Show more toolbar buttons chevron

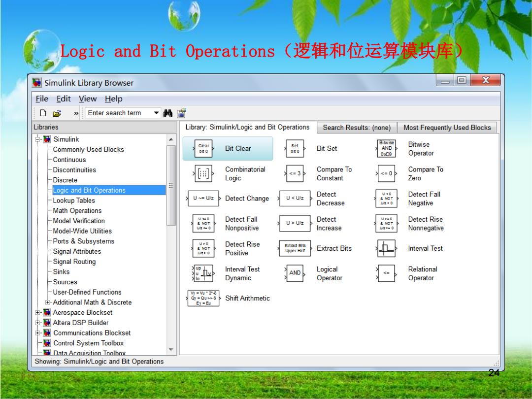tap(76, 113)
